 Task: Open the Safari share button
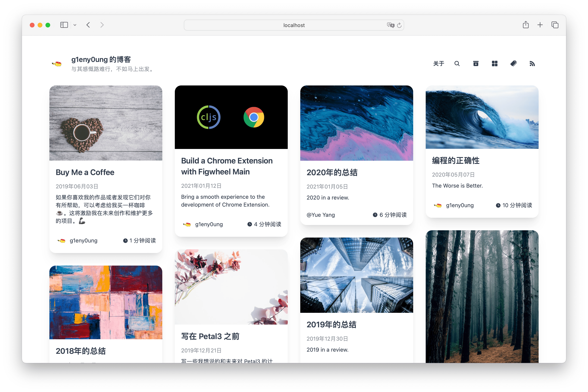(x=525, y=25)
